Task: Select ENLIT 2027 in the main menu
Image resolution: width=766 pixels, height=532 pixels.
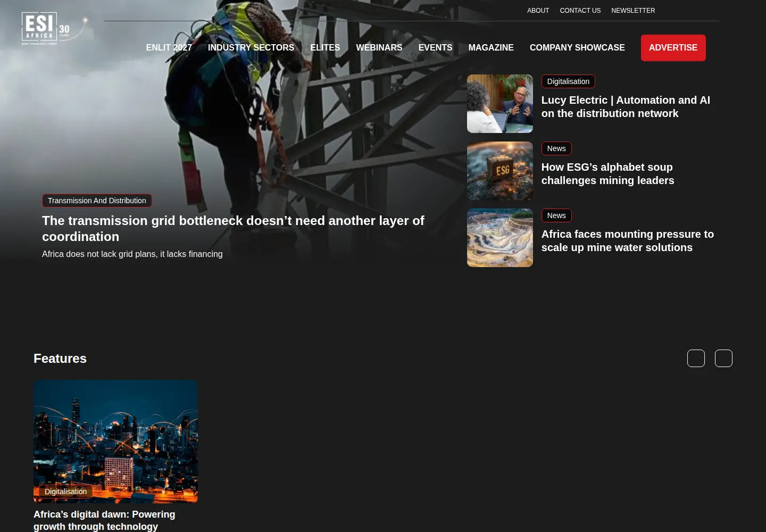Action: tap(169, 48)
